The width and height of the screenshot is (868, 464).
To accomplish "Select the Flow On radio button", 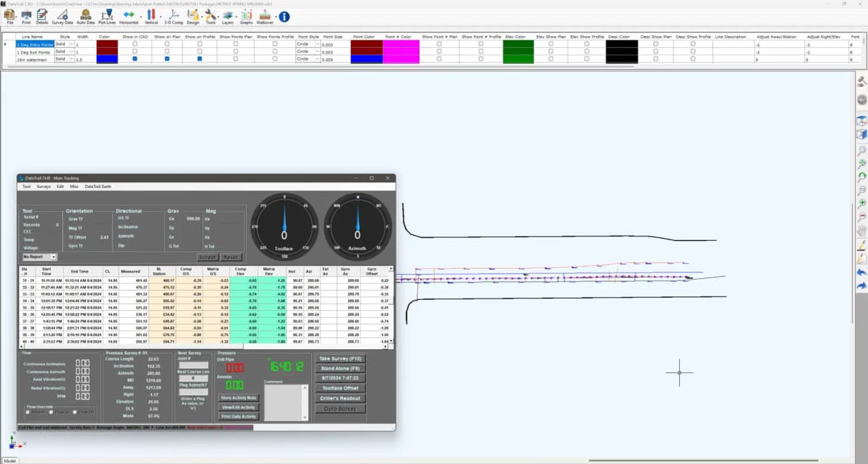I will (51, 412).
